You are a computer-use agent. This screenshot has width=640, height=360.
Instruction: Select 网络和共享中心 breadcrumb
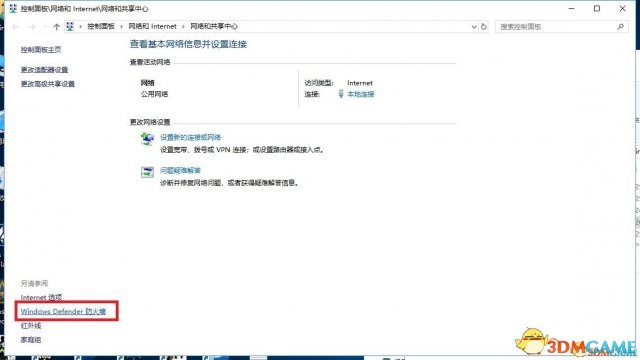click(x=214, y=27)
